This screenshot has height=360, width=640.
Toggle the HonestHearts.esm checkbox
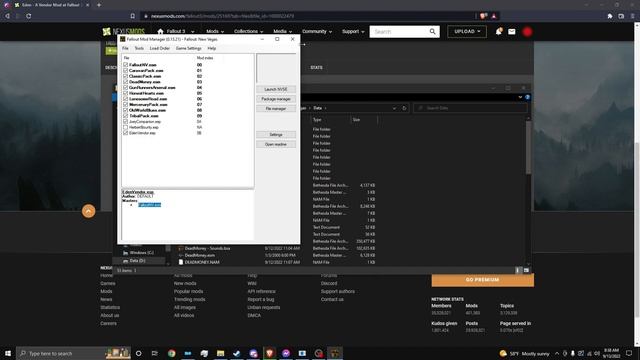pos(125,93)
